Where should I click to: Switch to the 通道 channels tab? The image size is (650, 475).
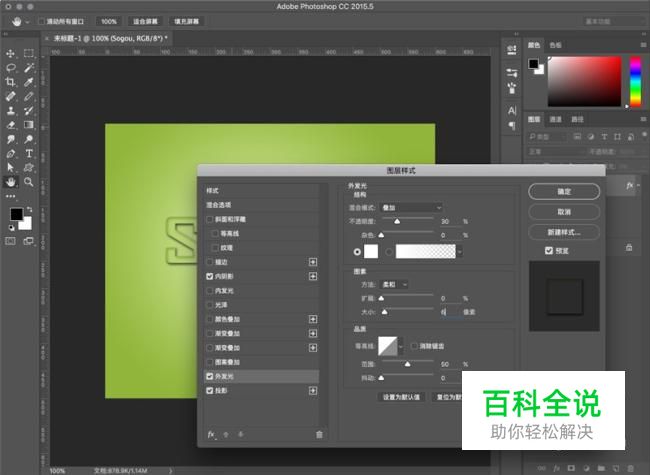click(x=555, y=119)
